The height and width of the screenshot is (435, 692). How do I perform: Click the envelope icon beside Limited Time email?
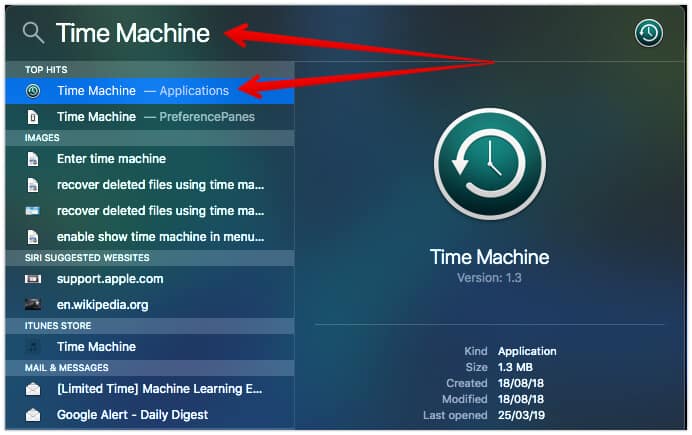33,389
